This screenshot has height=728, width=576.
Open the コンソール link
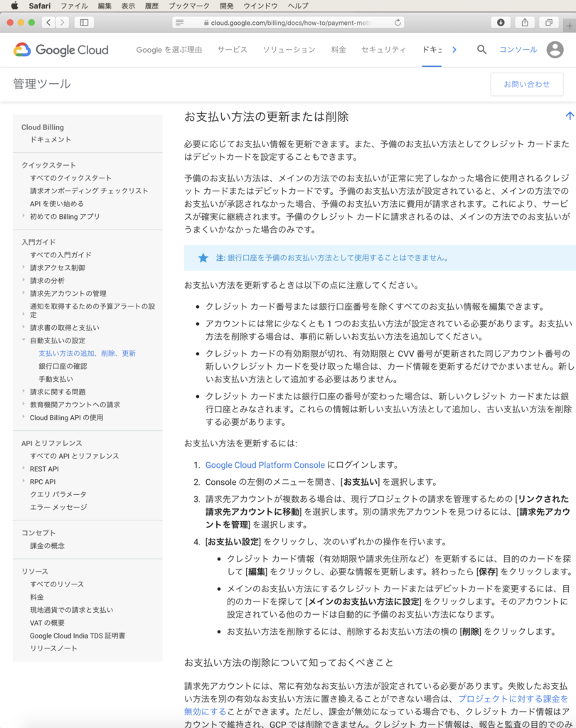click(x=521, y=50)
